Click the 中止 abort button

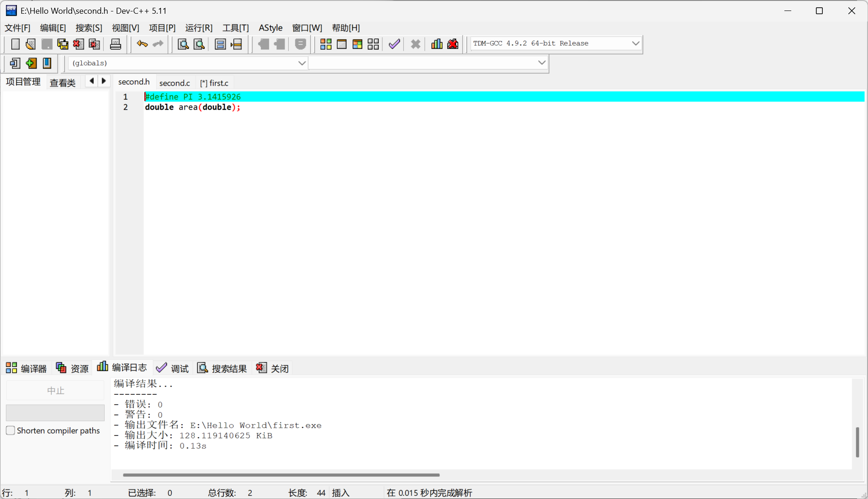pyautogui.click(x=55, y=391)
